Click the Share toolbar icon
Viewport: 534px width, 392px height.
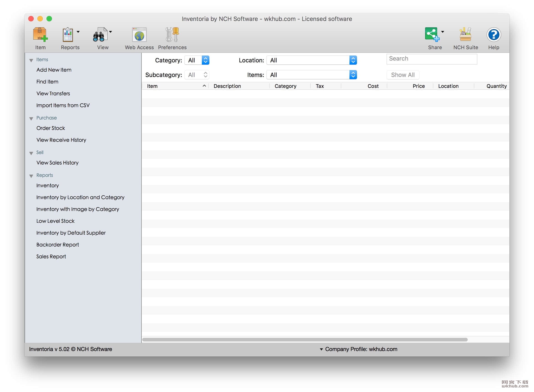pyautogui.click(x=432, y=35)
